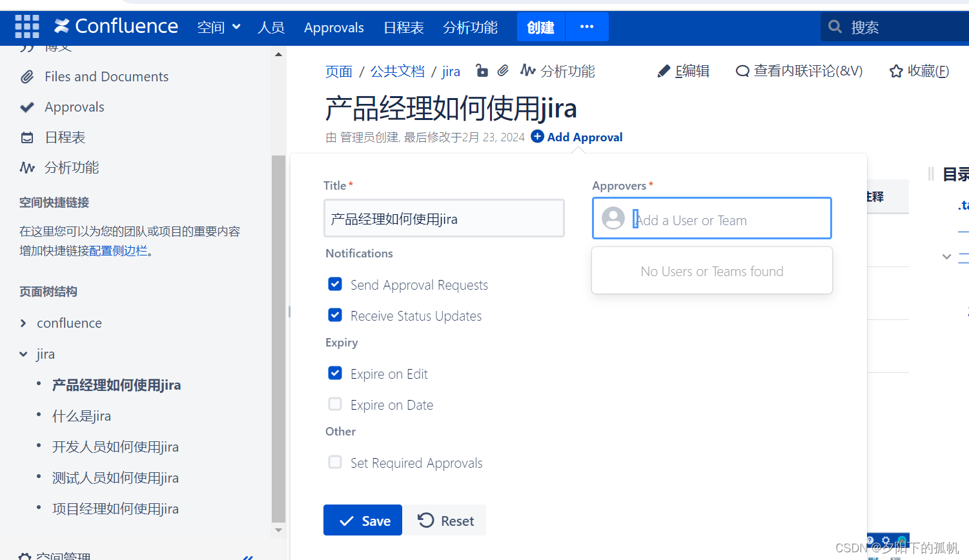This screenshot has height=560, width=969.
Task: Click the 管理员 author link
Action: [359, 137]
